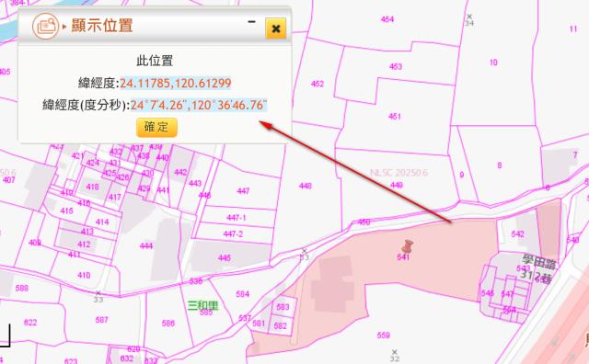The image size is (589, 364).
Task: Minimize the 顯示位置 dialog
Action: [x=251, y=22]
